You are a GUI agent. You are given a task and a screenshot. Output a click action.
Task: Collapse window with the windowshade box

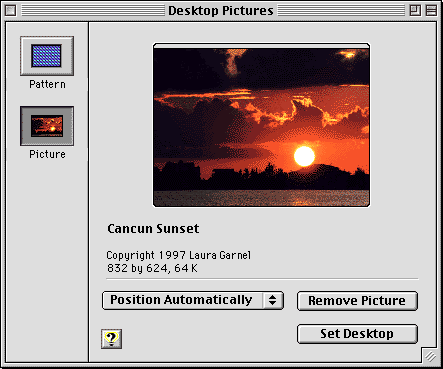[431, 11]
